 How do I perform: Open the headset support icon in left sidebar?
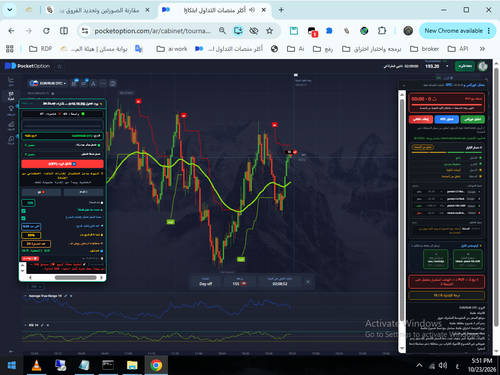pyautogui.click(x=11, y=139)
